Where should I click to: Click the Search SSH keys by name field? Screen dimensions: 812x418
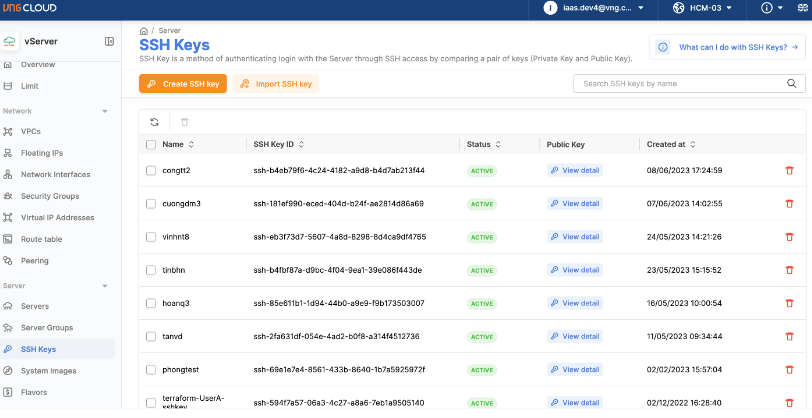pos(680,84)
